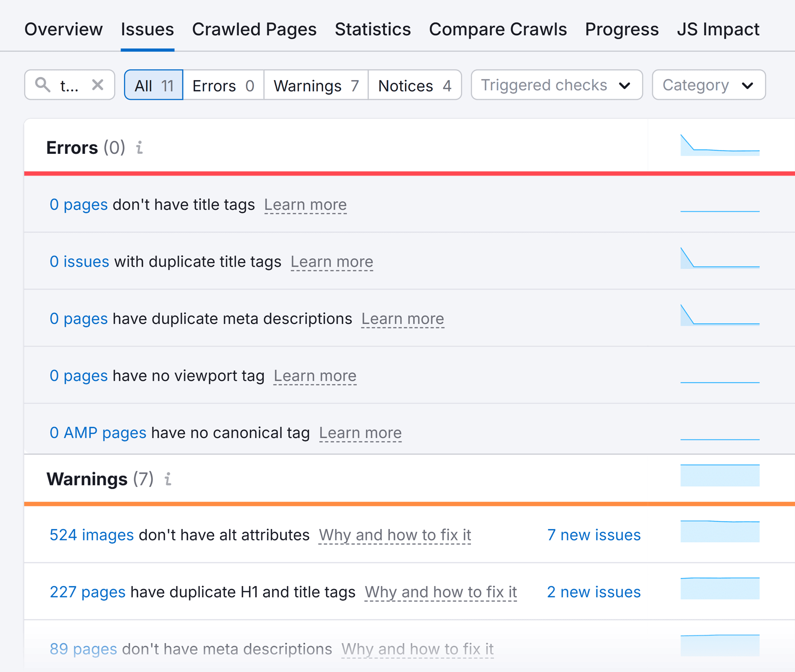
Task: Learn more about missing title tags
Action: pyautogui.click(x=306, y=205)
